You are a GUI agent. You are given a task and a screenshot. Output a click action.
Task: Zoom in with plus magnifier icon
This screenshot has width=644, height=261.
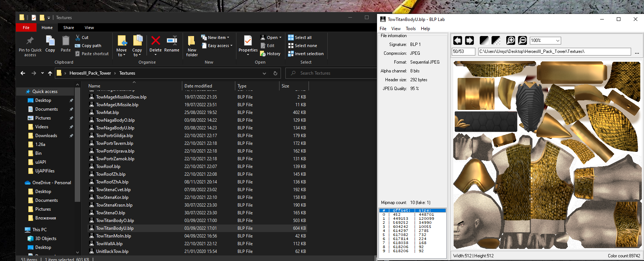pyautogui.click(x=511, y=40)
